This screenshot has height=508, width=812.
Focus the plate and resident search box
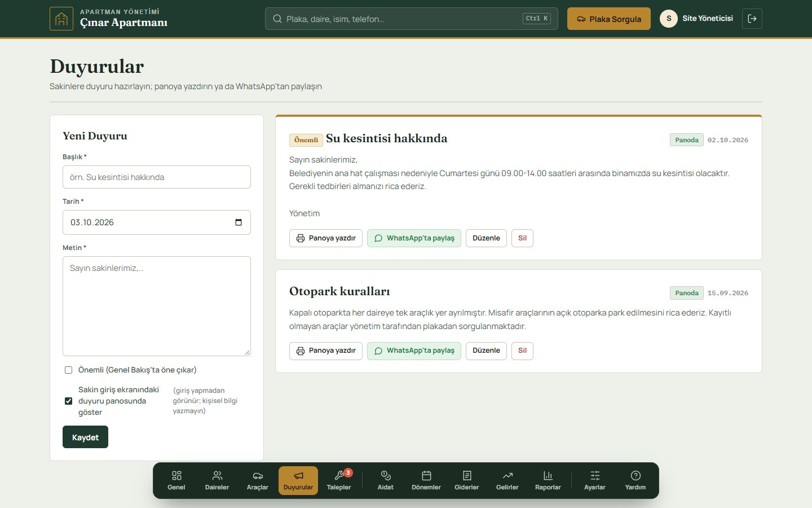tap(412, 19)
